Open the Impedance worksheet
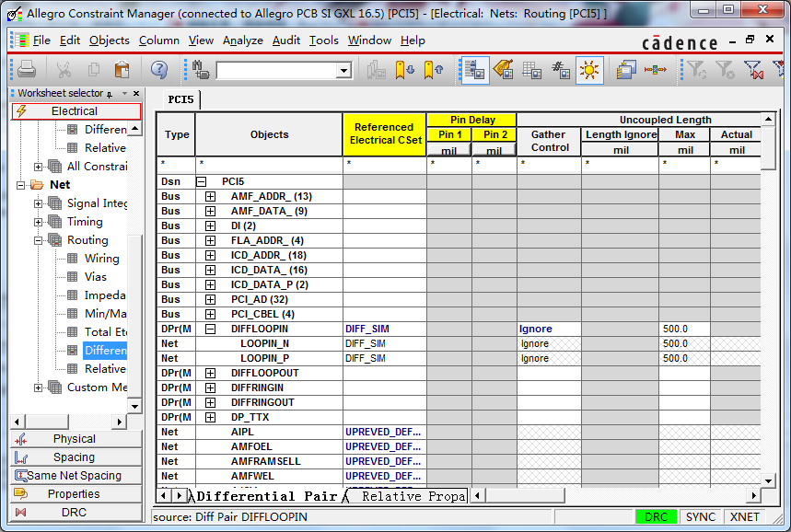 click(105, 295)
